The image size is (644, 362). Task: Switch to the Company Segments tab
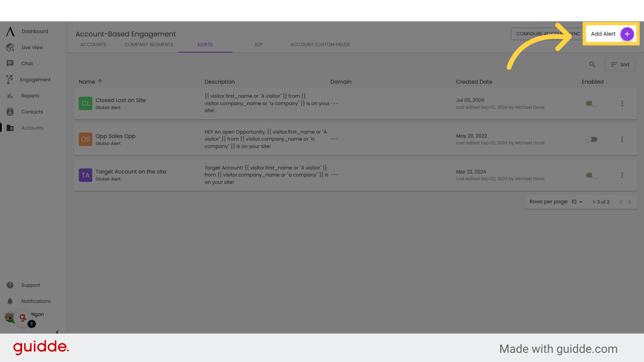click(149, 45)
